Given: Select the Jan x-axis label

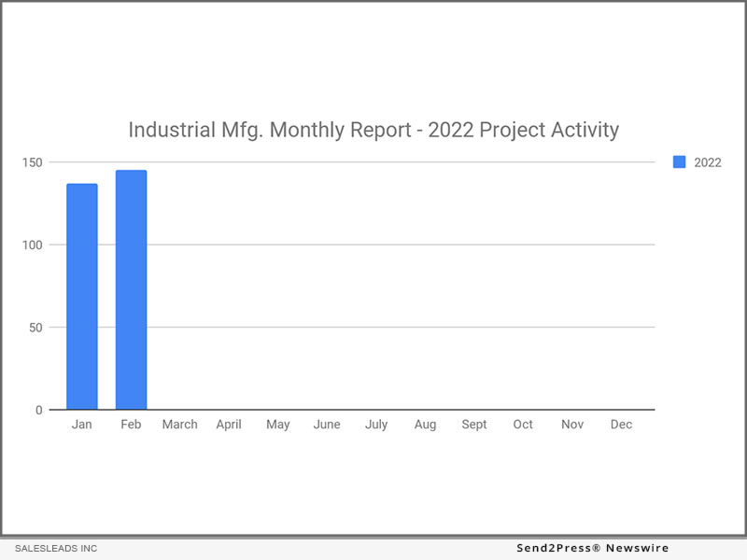Looking at the screenshot, I should (x=82, y=425).
